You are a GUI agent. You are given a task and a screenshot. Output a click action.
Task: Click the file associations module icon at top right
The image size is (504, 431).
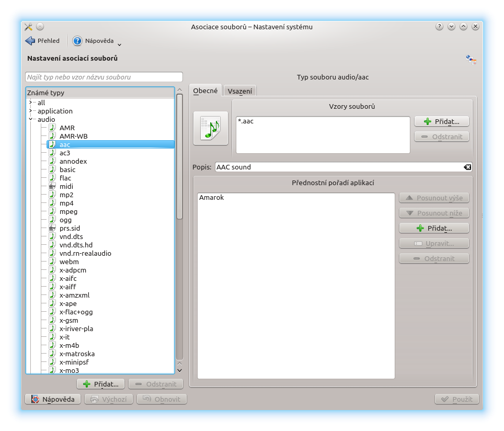click(471, 60)
